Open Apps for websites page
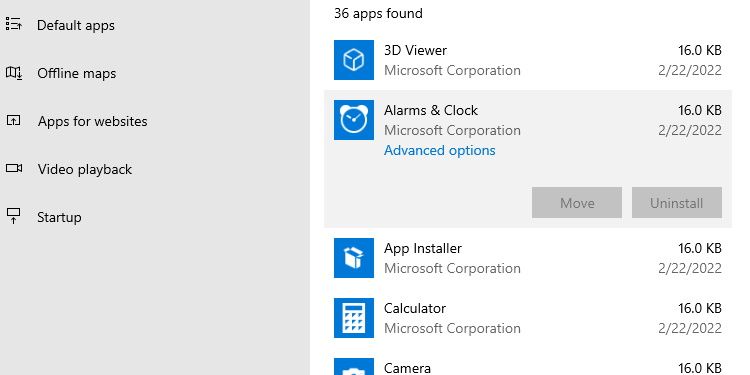The image size is (750, 375). (92, 121)
